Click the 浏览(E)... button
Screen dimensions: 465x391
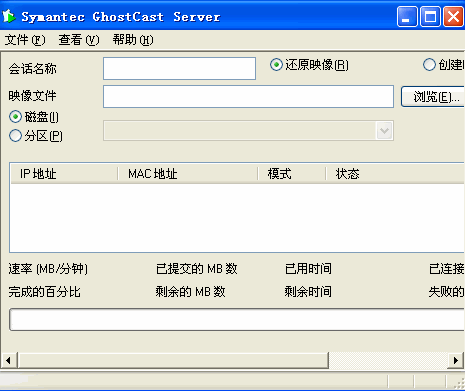pos(433,97)
